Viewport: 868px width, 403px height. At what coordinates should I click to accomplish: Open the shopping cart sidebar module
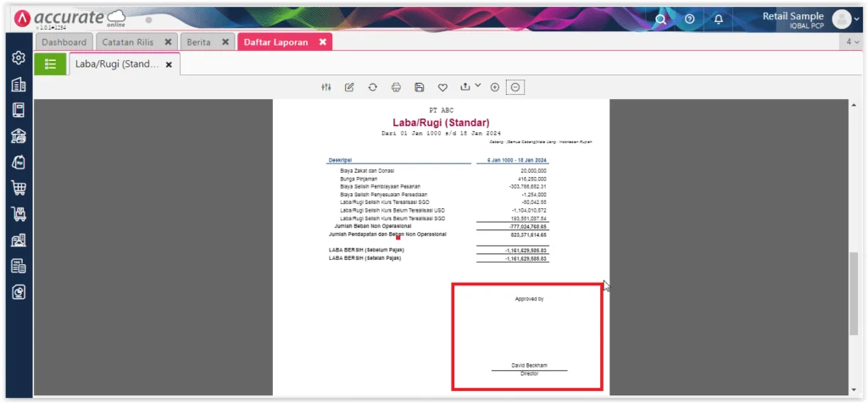pyautogui.click(x=18, y=188)
